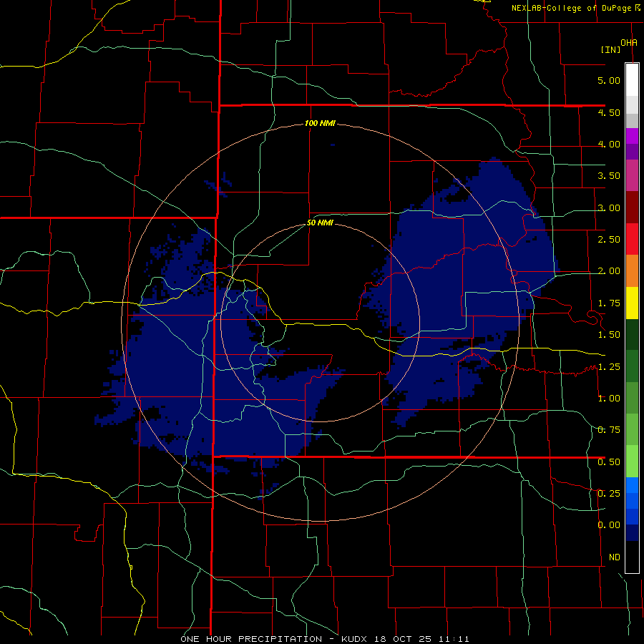Click the 3.00 legend value
Image resolution: width=644 pixels, height=644 pixels.
pos(609,208)
